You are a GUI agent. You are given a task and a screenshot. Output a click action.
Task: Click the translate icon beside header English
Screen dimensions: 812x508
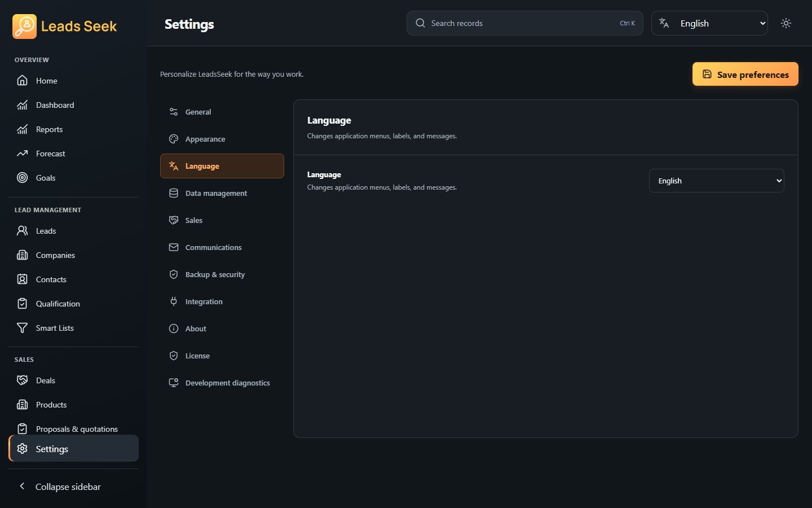(x=664, y=23)
